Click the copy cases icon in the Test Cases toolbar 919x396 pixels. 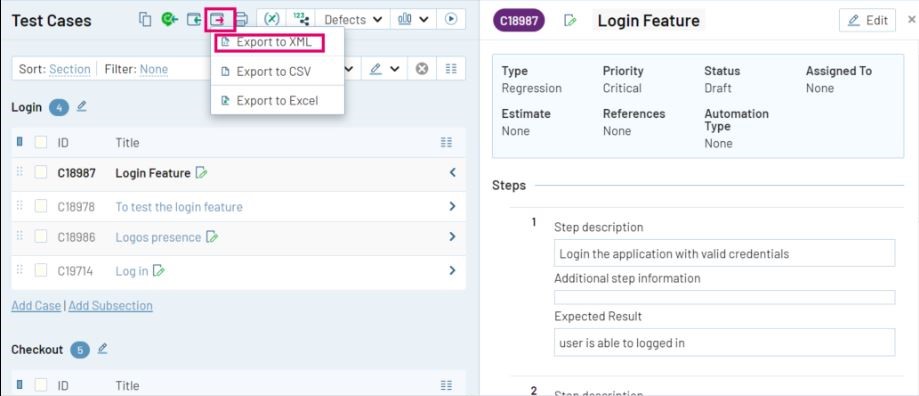(x=145, y=19)
